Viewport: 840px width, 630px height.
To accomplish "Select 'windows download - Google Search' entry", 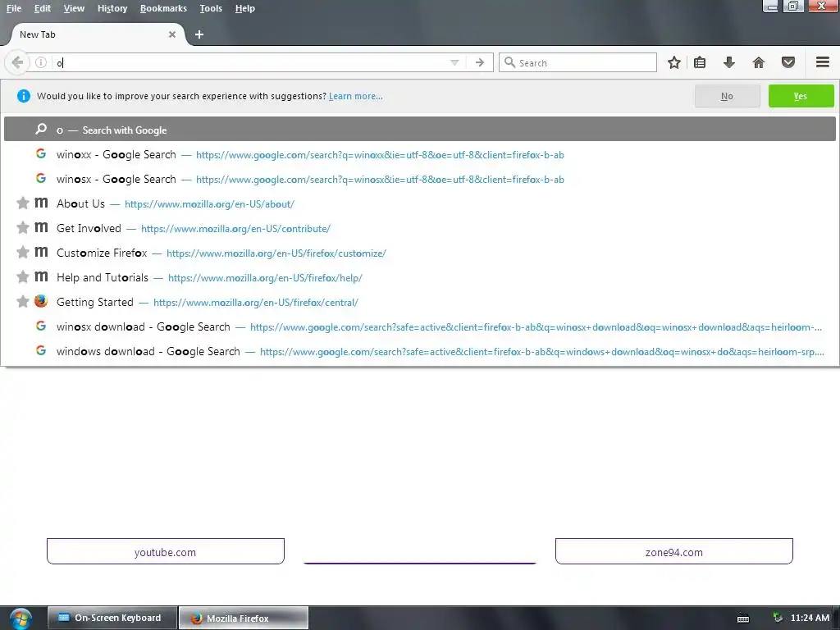I will (419, 352).
